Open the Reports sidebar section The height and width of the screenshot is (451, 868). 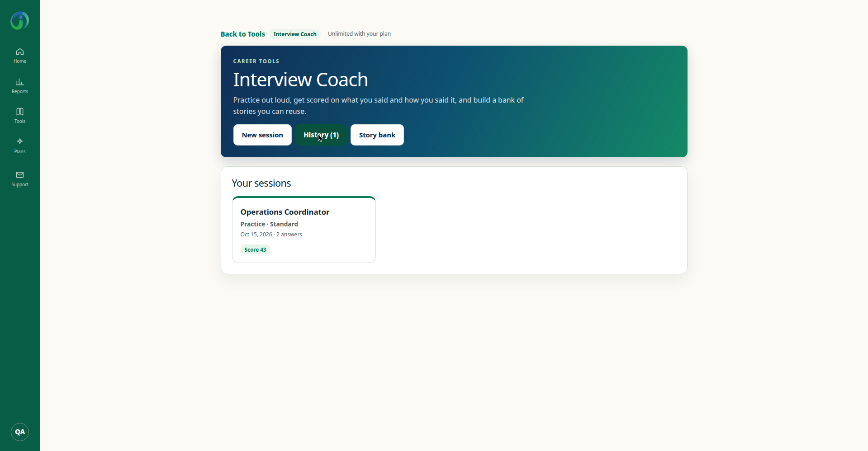click(x=20, y=86)
